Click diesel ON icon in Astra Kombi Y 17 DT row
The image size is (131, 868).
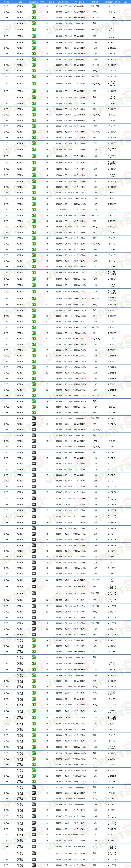[x=34, y=793]
